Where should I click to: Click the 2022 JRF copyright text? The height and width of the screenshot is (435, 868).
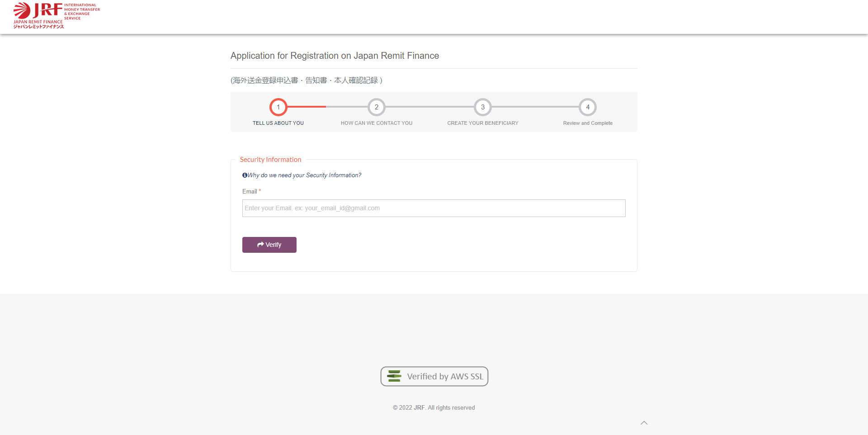434,407
